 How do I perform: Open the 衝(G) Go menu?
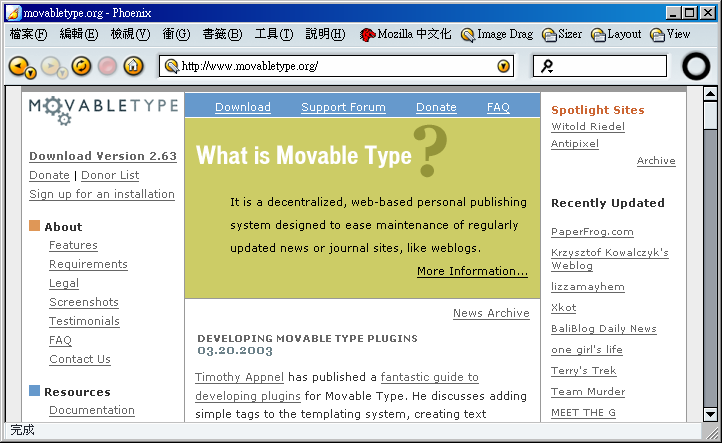(176, 34)
